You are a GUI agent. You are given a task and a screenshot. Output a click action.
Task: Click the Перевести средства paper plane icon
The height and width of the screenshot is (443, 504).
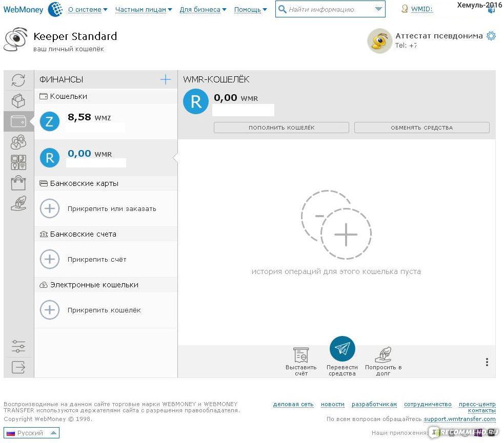tap(342, 349)
